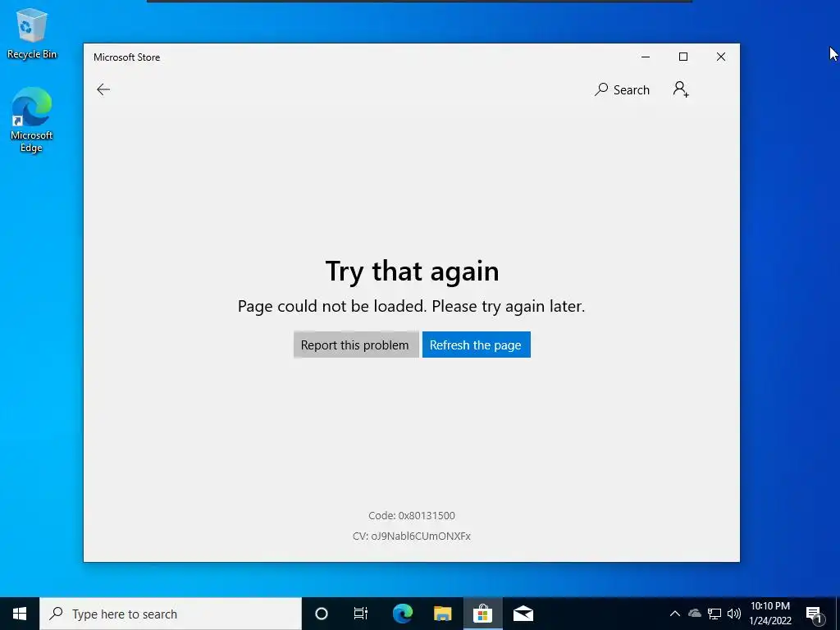
Task: Click Report this problem button
Action: pos(356,345)
